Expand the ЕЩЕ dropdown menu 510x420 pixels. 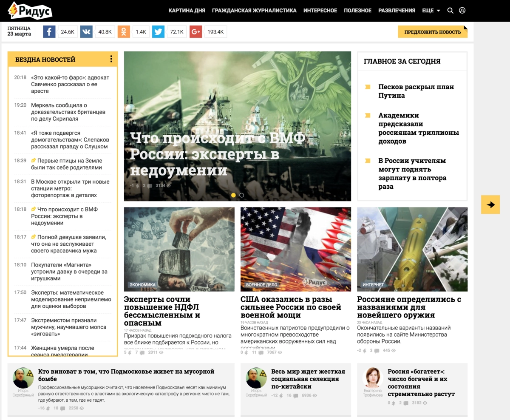coord(431,11)
